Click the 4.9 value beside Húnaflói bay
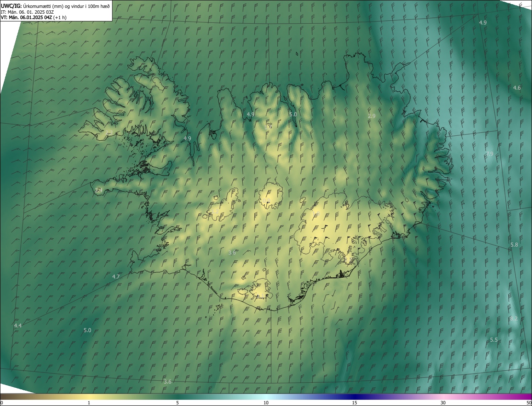This screenshot has width=532, height=406. click(187, 138)
